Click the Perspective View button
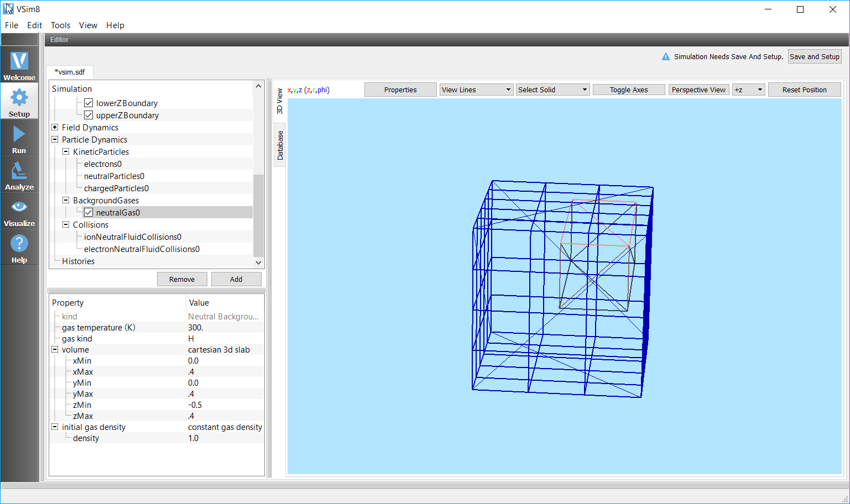The height and width of the screenshot is (504, 850). (698, 90)
